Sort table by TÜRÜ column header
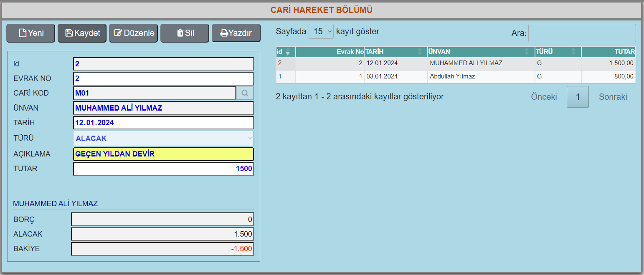This screenshot has width=644, height=275. click(558, 52)
